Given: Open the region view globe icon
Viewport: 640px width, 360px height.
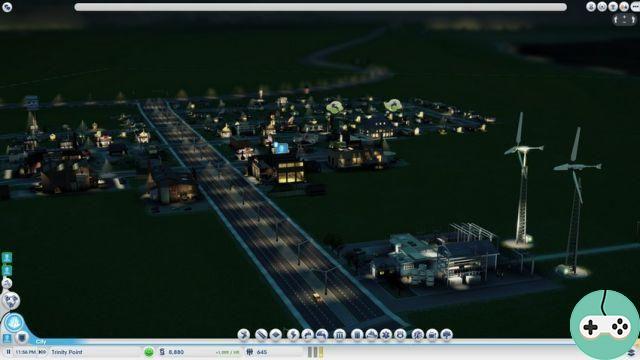Looking at the screenshot, I should click(7, 7).
